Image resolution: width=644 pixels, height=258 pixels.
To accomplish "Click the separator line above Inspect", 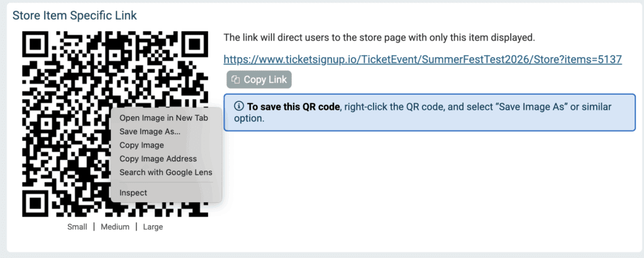I will [166, 183].
